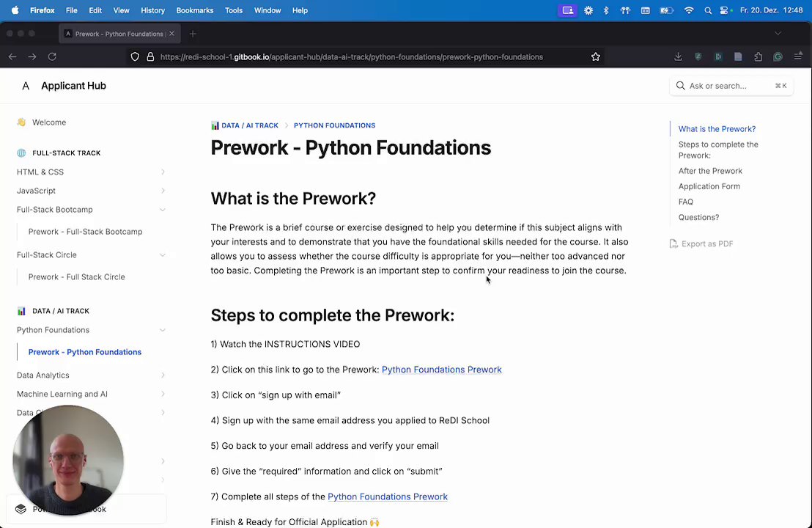This screenshot has width=812, height=528.
Task: Click the URL address field
Action: 351,57
